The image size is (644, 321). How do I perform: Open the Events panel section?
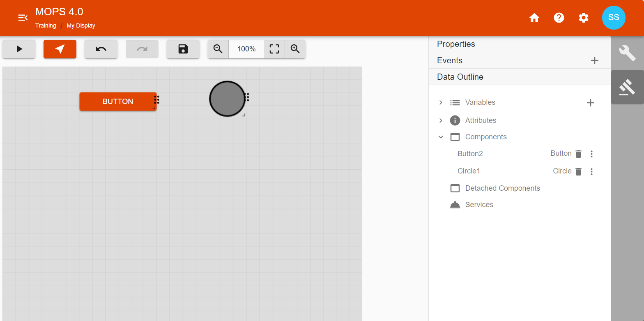pyautogui.click(x=450, y=60)
